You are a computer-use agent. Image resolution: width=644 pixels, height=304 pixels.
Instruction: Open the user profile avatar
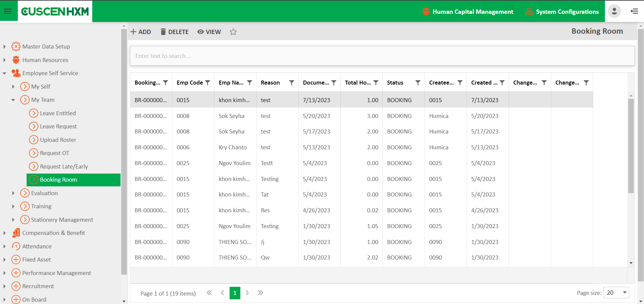coord(614,11)
